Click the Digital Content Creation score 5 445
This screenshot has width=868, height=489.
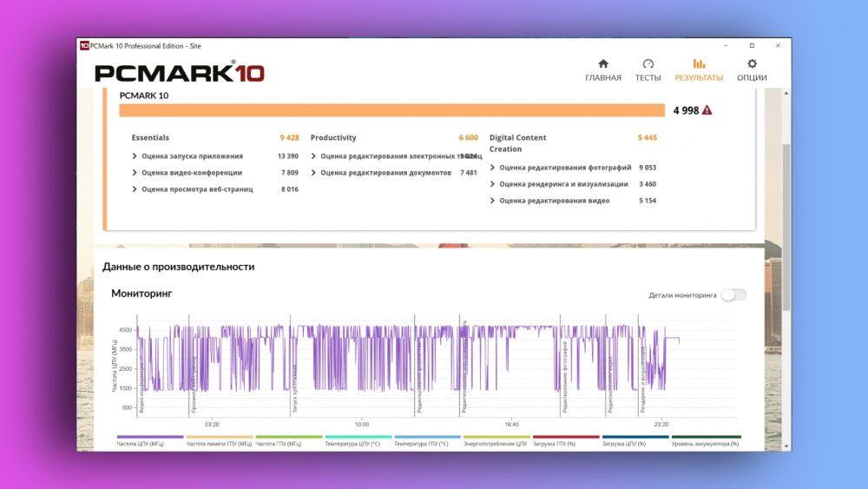point(648,137)
